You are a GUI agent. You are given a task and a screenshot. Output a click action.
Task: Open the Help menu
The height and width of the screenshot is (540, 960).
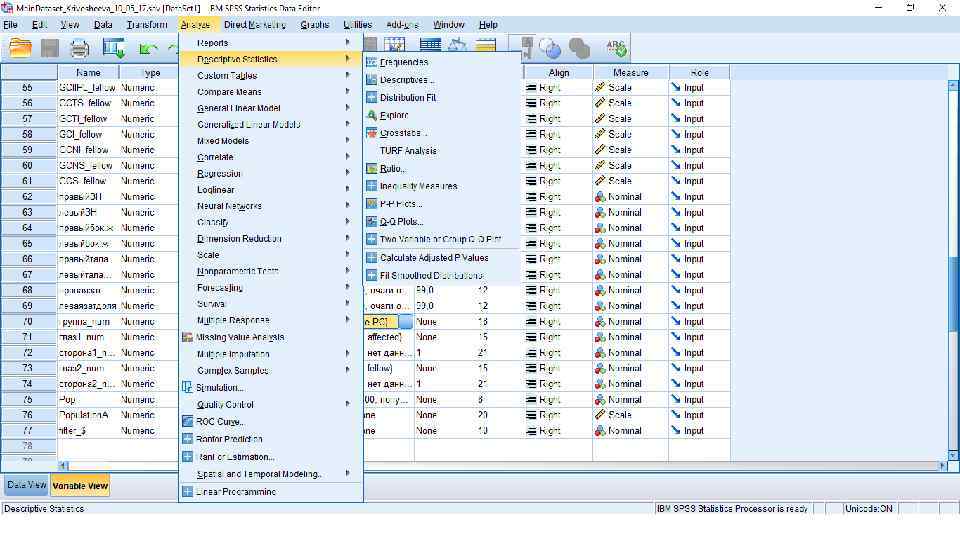[x=488, y=25]
